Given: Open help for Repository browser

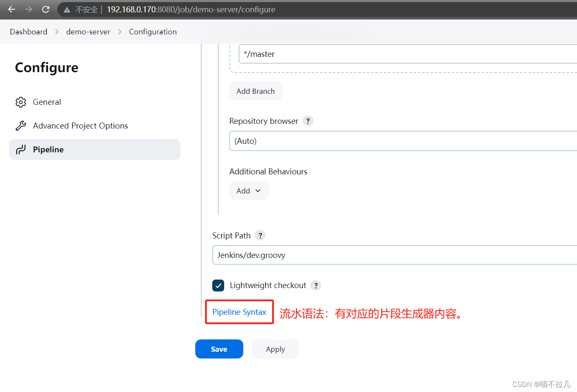Looking at the screenshot, I should (x=308, y=121).
